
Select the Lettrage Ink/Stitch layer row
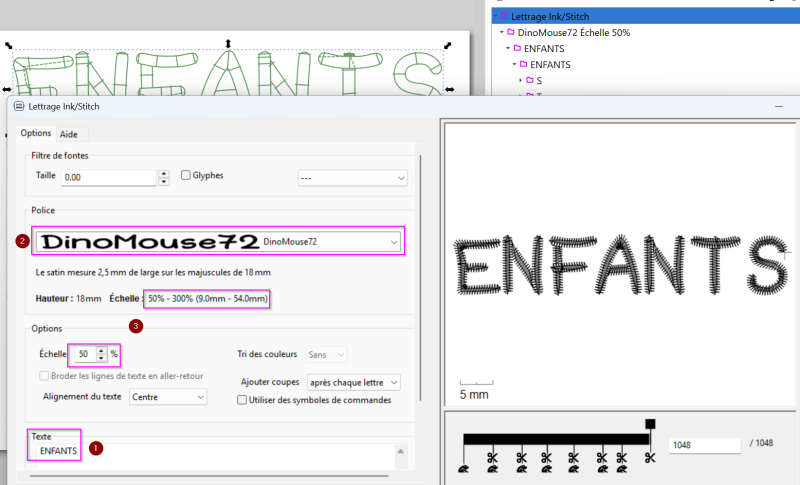pos(646,16)
